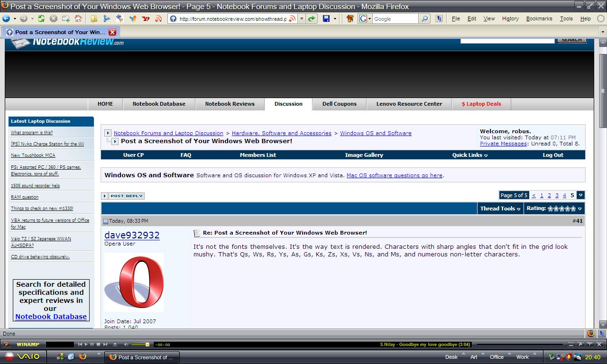Click Log Out in forum navbar

click(553, 155)
